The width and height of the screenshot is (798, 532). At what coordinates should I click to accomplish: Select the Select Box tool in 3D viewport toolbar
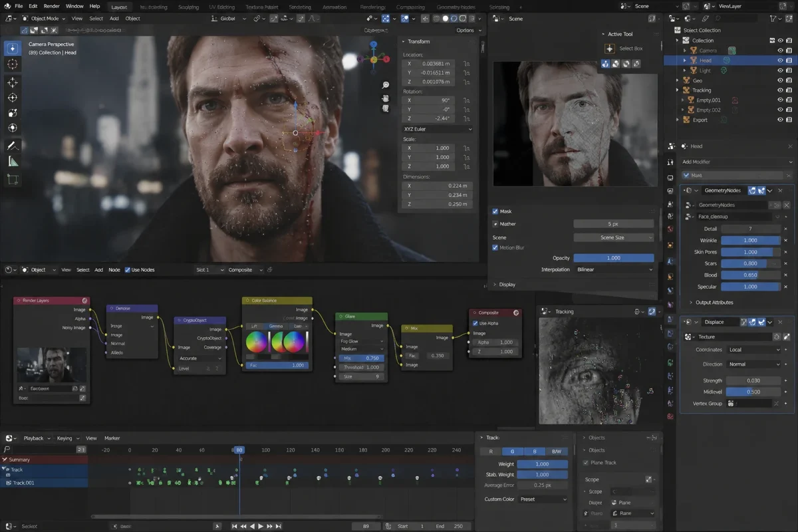point(13,49)
